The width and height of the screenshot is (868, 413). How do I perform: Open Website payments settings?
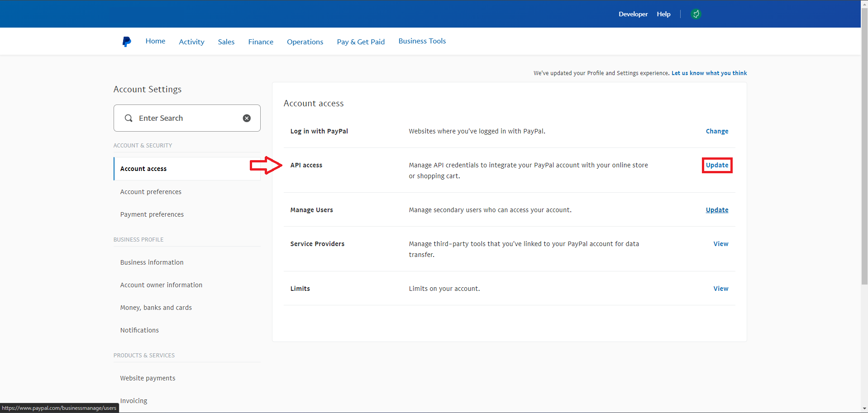click(x=148, y=378)
